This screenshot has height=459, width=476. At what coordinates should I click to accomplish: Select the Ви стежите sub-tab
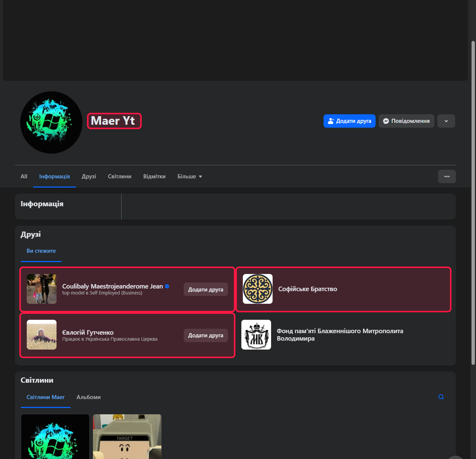(x=41, y=251)
